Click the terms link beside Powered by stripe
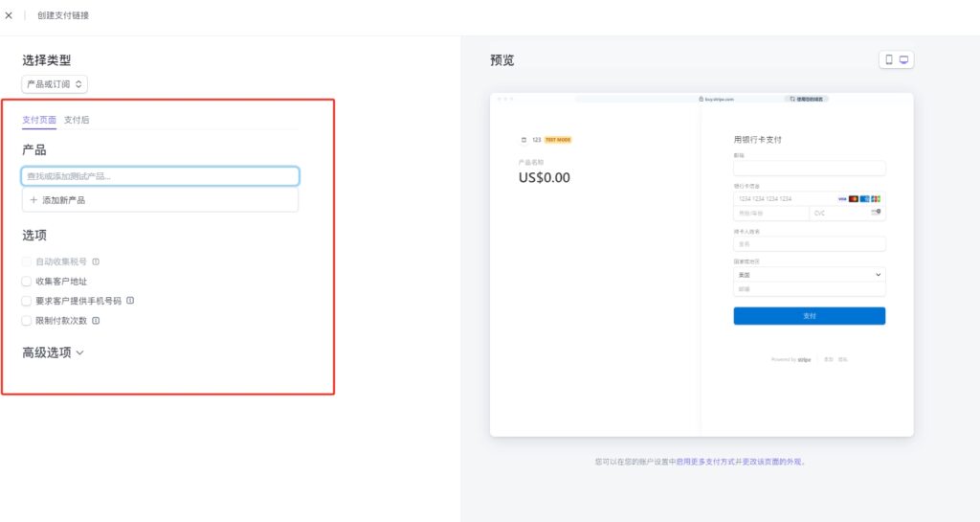 click(x=828, y=359)
